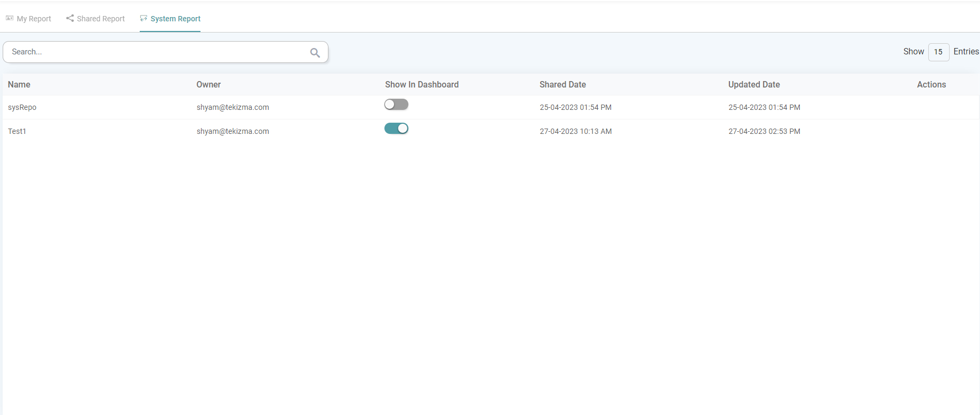Click the Show In Dashboard column header
The height and width of the screenshot is (415, 980).
click(422, 84)
